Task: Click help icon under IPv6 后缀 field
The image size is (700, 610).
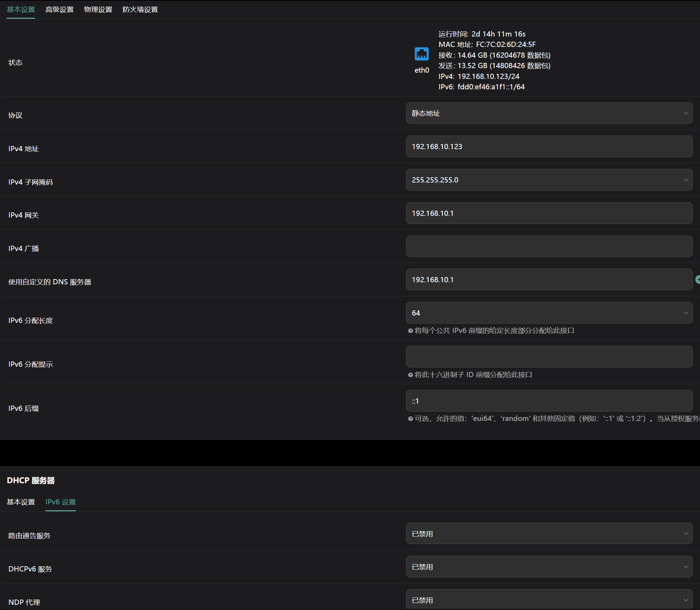Action: click(410, 419)
